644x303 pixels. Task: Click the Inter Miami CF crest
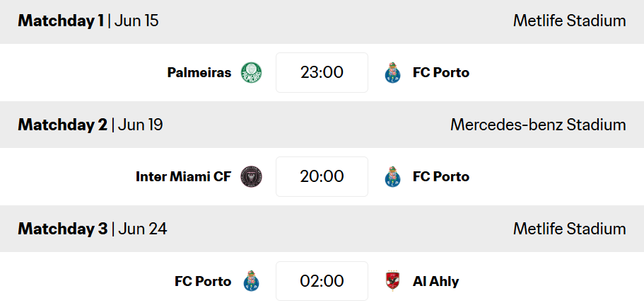pos(251,176)
